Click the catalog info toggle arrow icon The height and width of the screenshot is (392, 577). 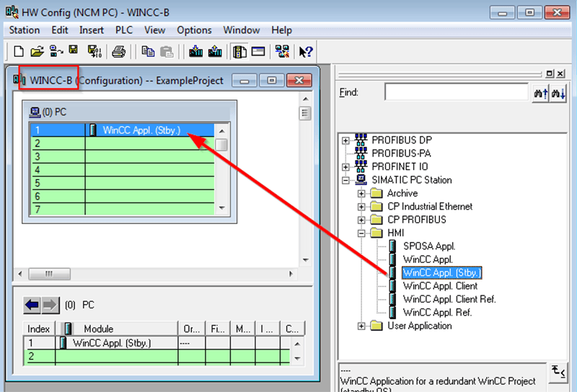(558, 372)
